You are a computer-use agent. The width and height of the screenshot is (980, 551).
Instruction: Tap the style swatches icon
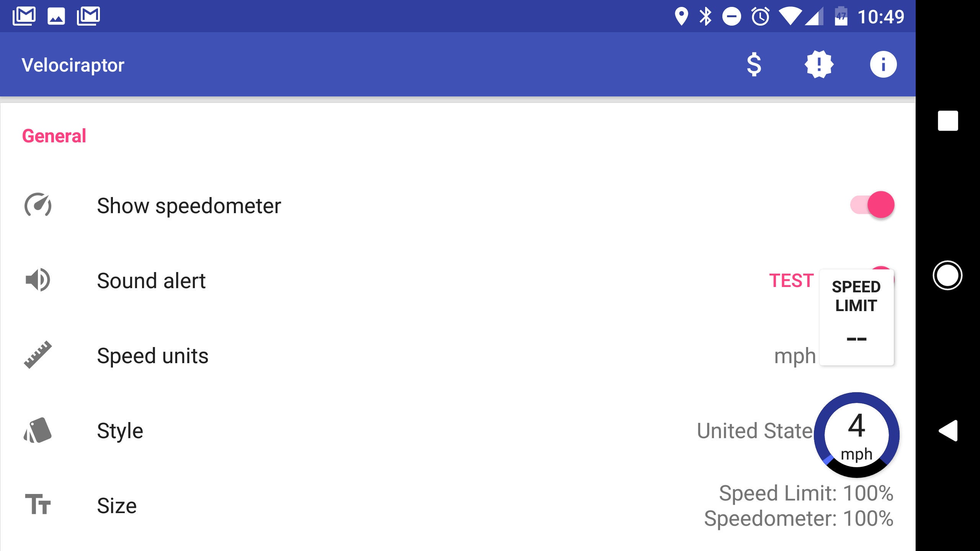point(38,430)
